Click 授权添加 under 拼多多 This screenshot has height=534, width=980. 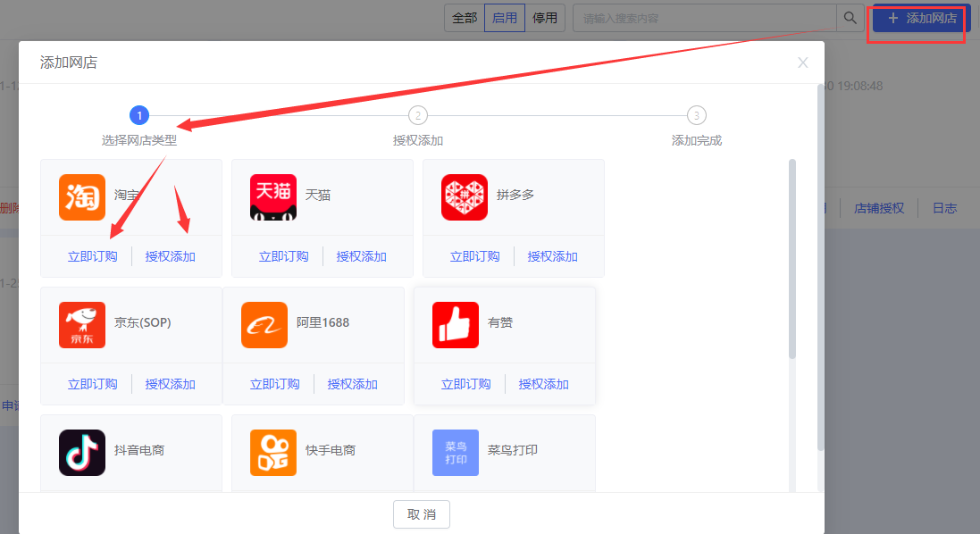pyautogui.click(x=552, y=256)
